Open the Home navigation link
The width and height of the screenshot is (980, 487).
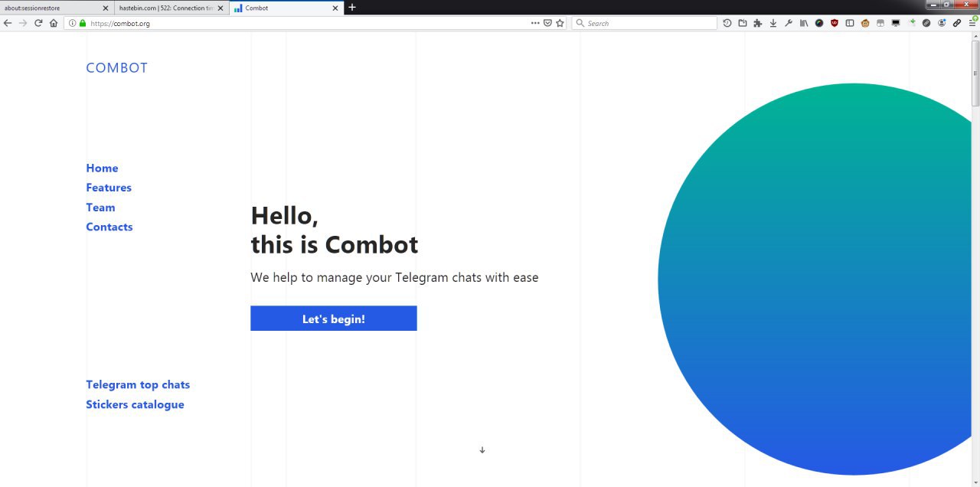click(102, 168)
